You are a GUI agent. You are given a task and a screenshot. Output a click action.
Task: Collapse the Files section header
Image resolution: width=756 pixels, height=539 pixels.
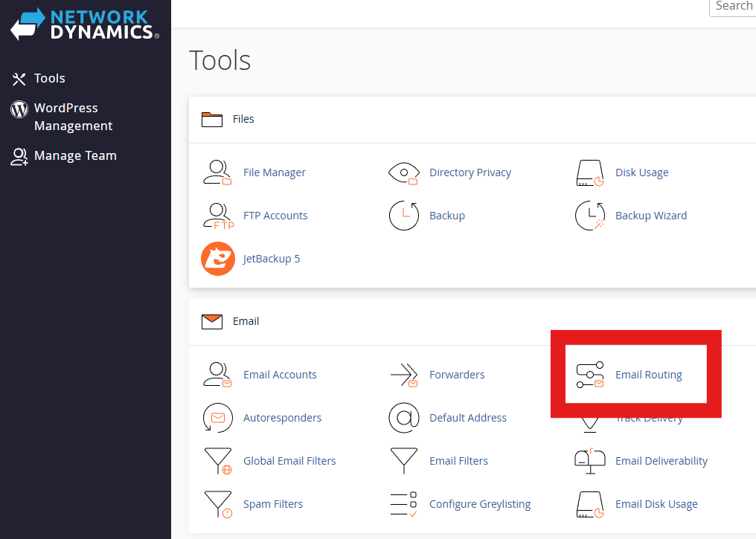pyautogui.click(x=243, y=119)
